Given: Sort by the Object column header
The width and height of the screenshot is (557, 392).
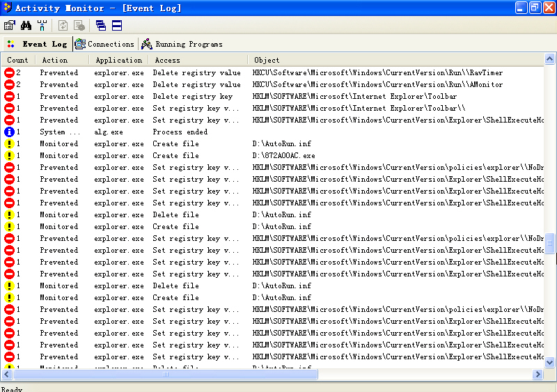Looking at the screenshot, I should (395, 60).
